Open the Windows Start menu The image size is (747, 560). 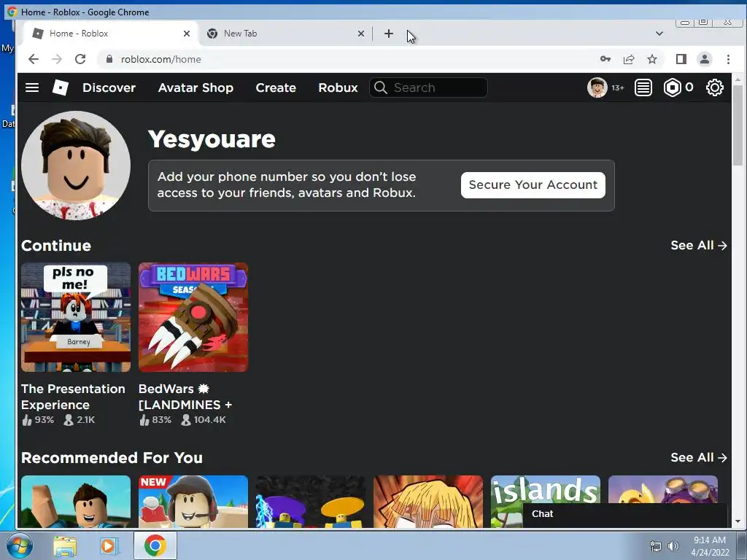(19, 545)
